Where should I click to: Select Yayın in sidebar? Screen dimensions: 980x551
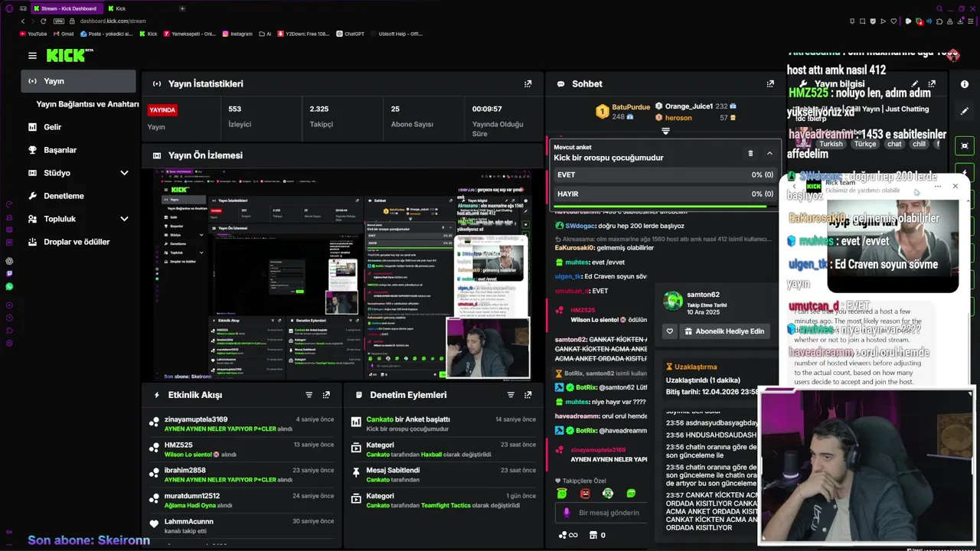pos(78,81)
